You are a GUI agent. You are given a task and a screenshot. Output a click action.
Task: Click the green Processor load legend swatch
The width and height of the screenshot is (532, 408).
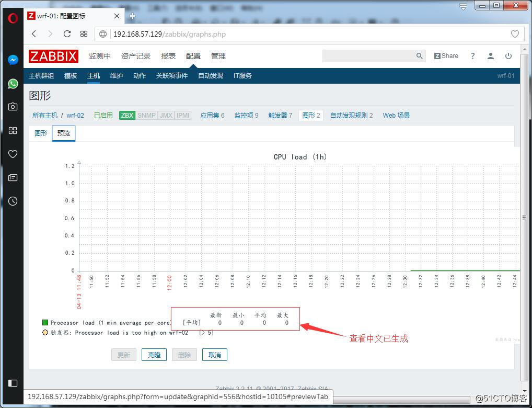point(45,322)
